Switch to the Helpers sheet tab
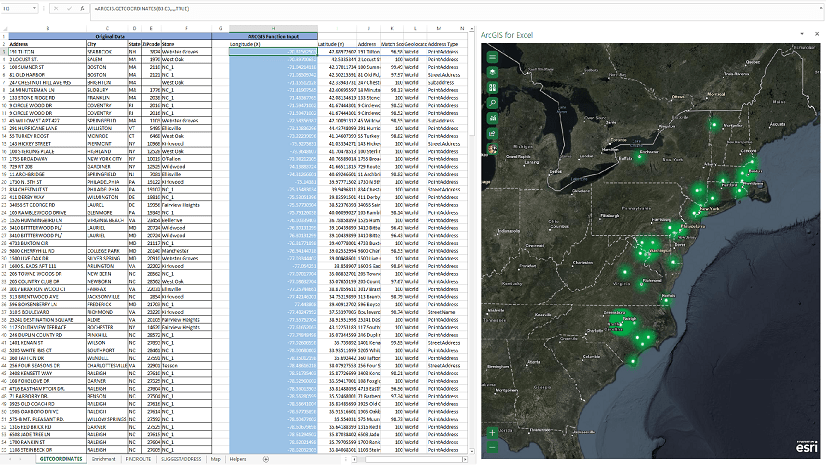The width and height of the screenshot is (826, 465). [x=238, y=459]
